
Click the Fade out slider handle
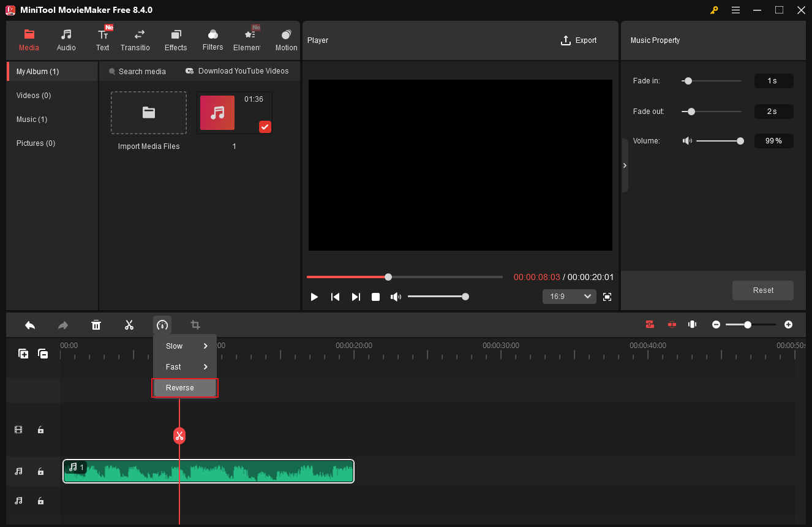tap(691, 111)
